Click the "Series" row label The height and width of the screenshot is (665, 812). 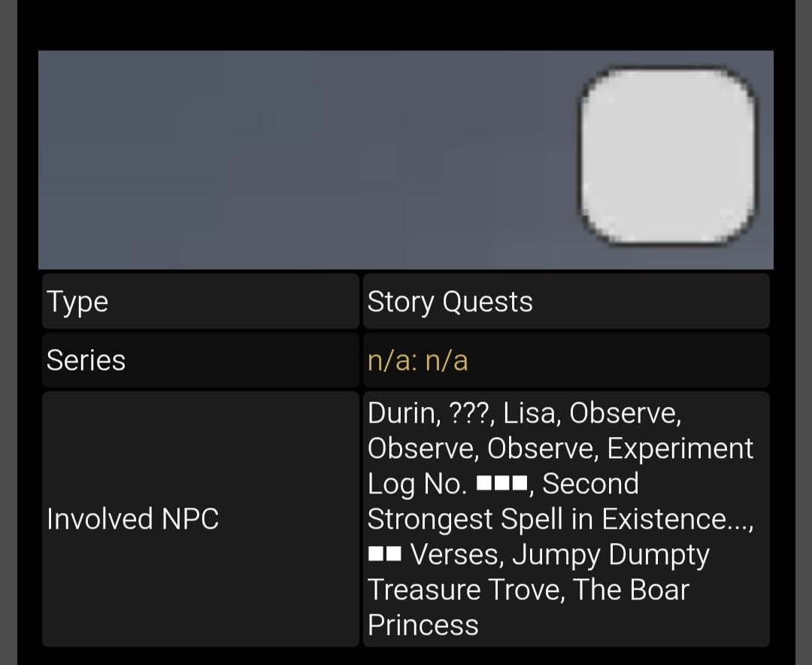86,360
